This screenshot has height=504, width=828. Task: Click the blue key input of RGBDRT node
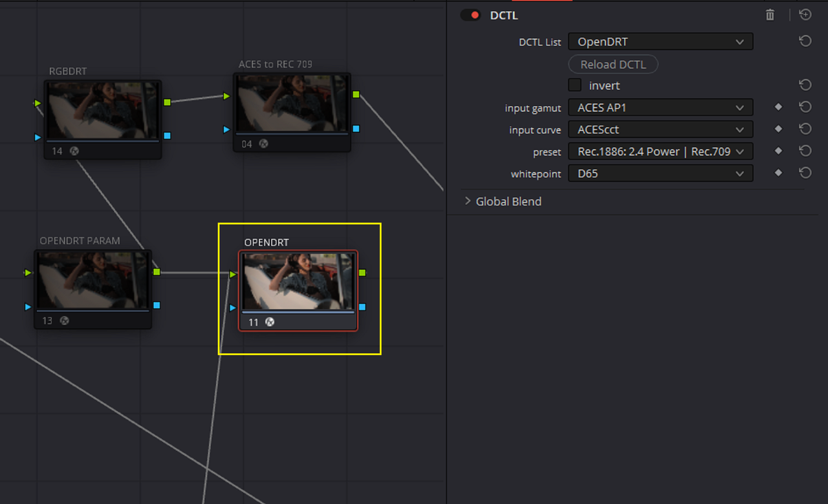pyautogui.click(x=38, y=137)
